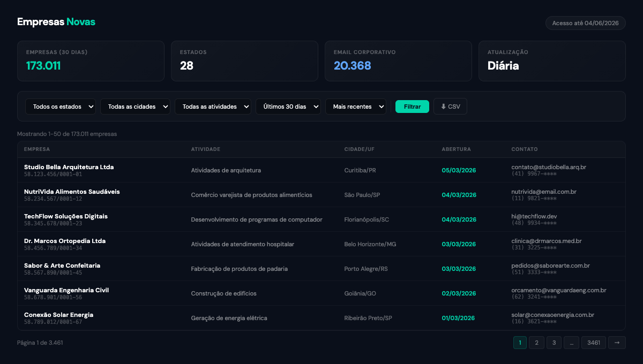Click the 'EMAIL CORPORATIVO' stat card

click(x=398, y=61)
